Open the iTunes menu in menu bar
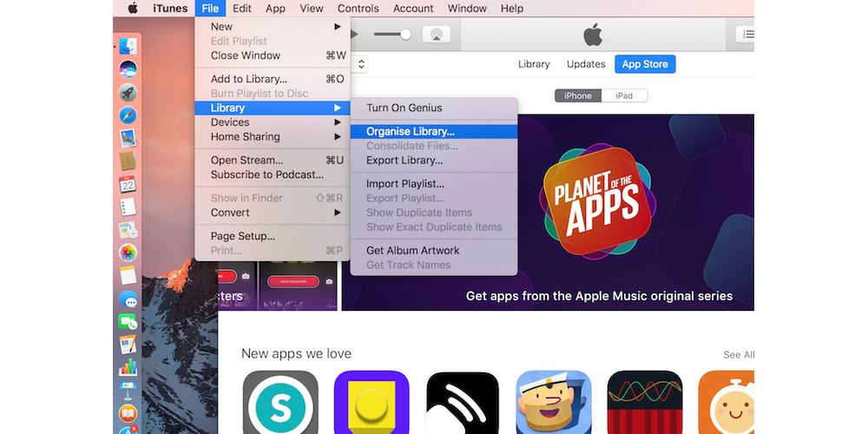Viewport: 868px width, 434px height. click(x=170, y=9)
